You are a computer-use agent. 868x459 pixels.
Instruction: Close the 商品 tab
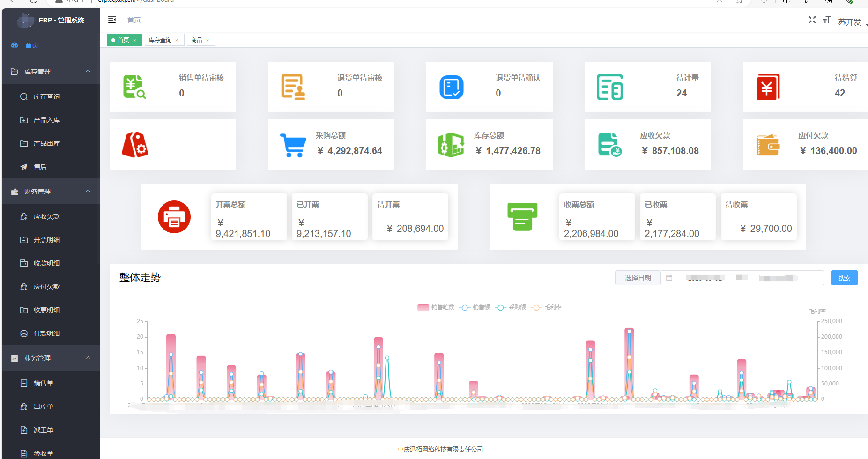tap(208, 41)
